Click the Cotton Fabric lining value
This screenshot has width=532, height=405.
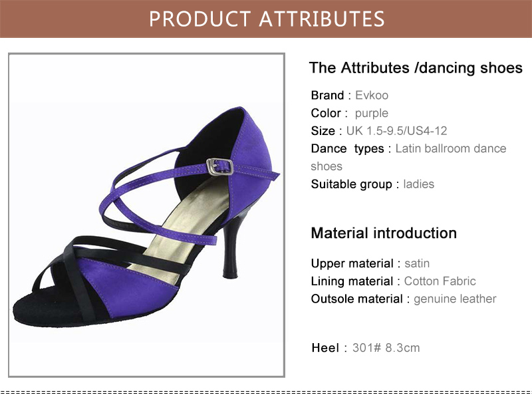[440, 281]
